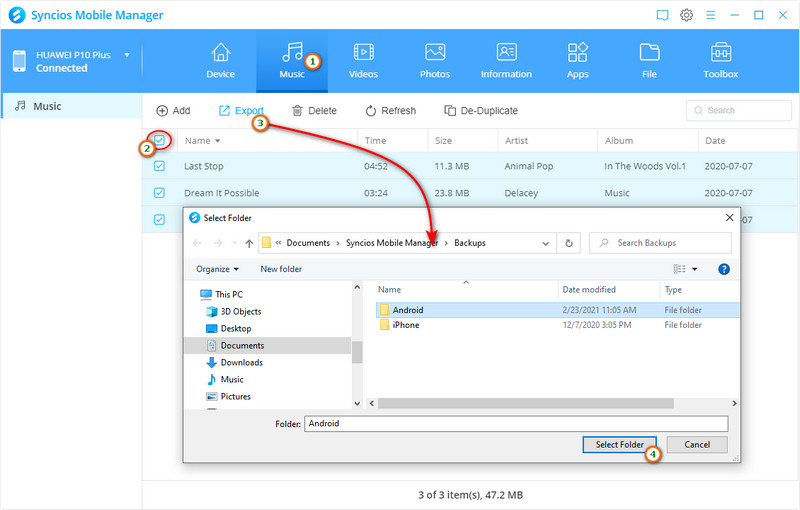The image size is (800, 510).
Task: Go to the Photos tab
Action: tap(435, 61)
